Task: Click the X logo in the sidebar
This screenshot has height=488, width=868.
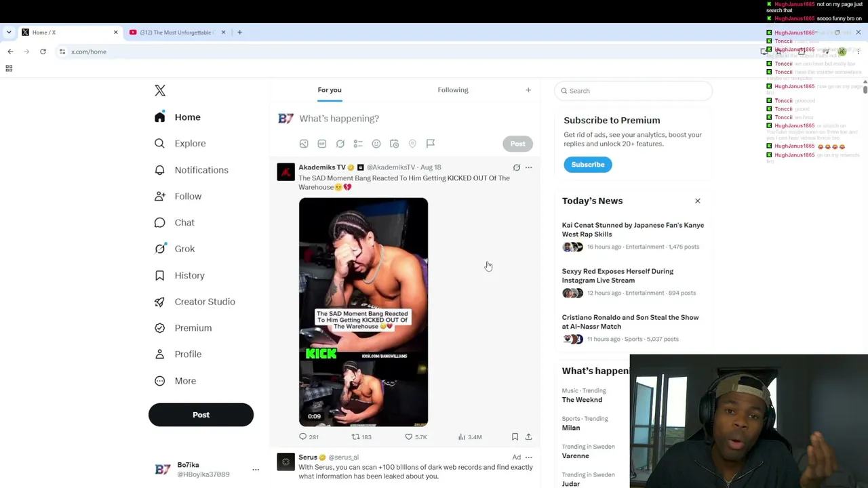Action: [x=160, y=91]
